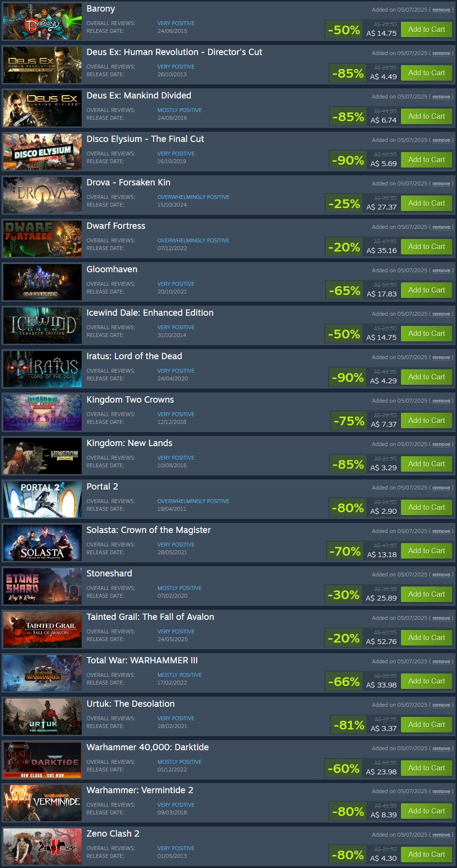
Task: Open Iratus: Lord of the Dead title link
Action: 134,356
